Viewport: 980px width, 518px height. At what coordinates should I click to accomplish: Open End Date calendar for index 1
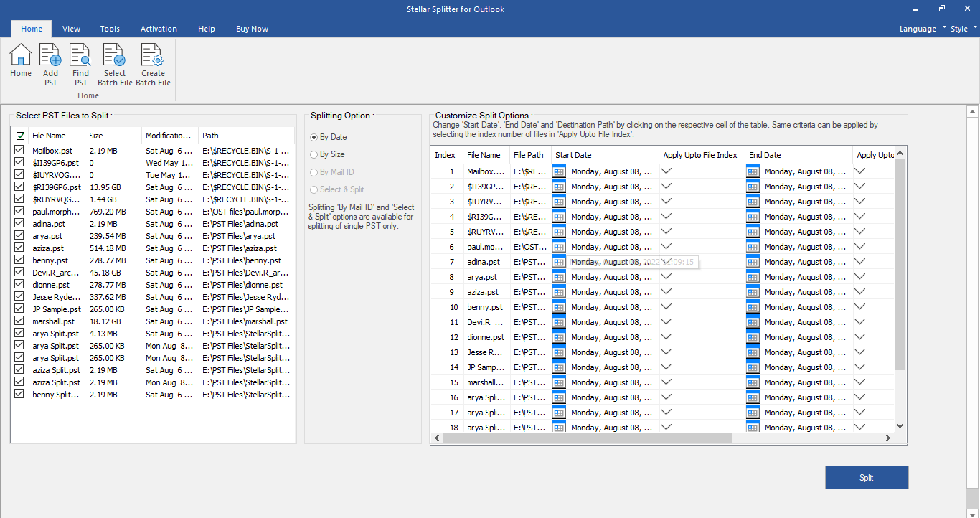(x=753, y=171)
